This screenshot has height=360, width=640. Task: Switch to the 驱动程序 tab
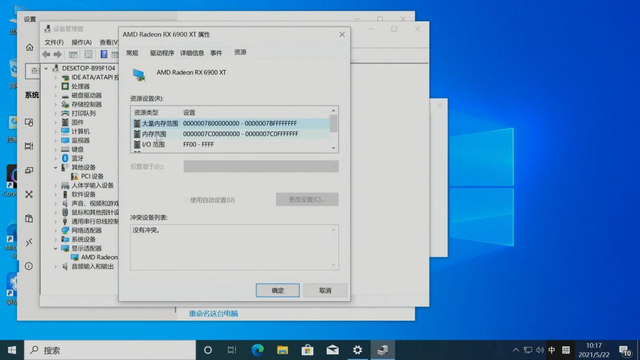162,53
